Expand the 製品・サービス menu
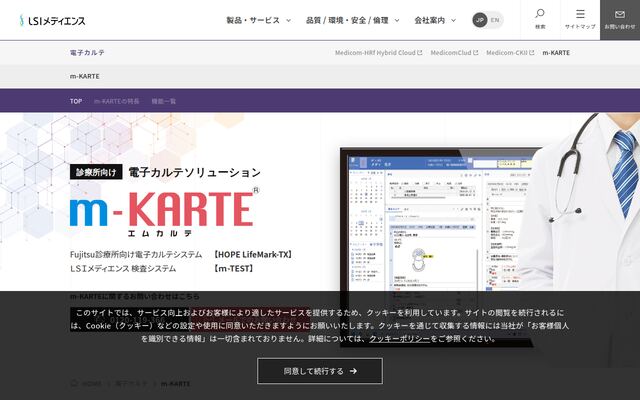 259,20
